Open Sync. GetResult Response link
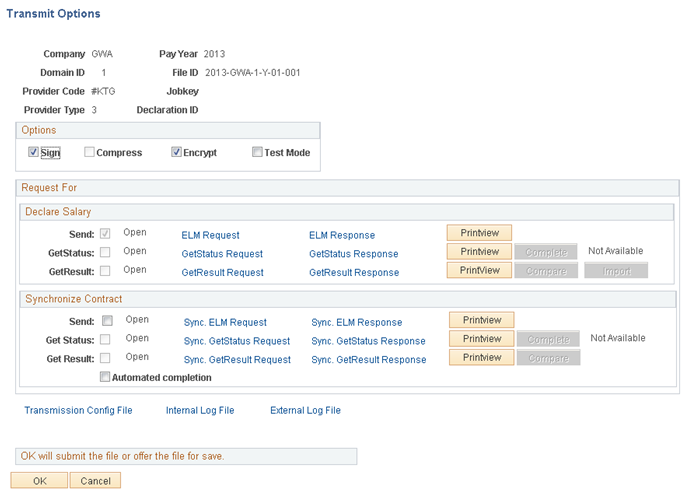This screenshot has width=689, height=495. [x=369, y=360]
